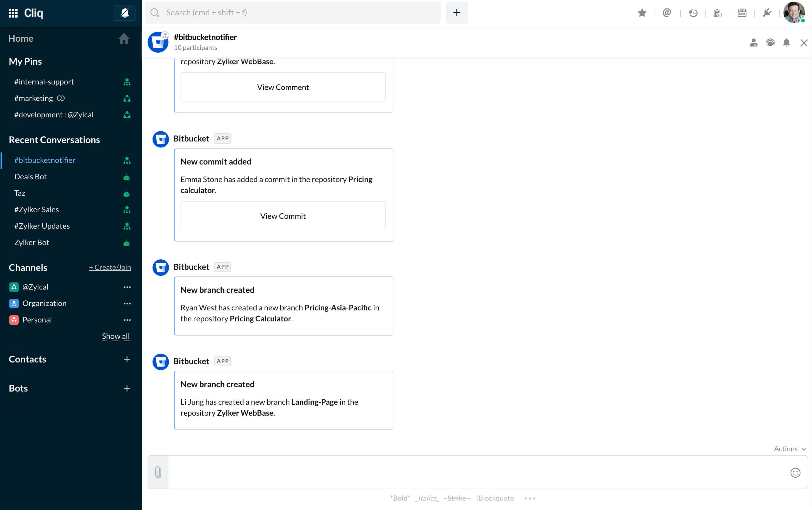812x510 pixels.
Task: Click the add participant icon
Action: click(754, 43)
